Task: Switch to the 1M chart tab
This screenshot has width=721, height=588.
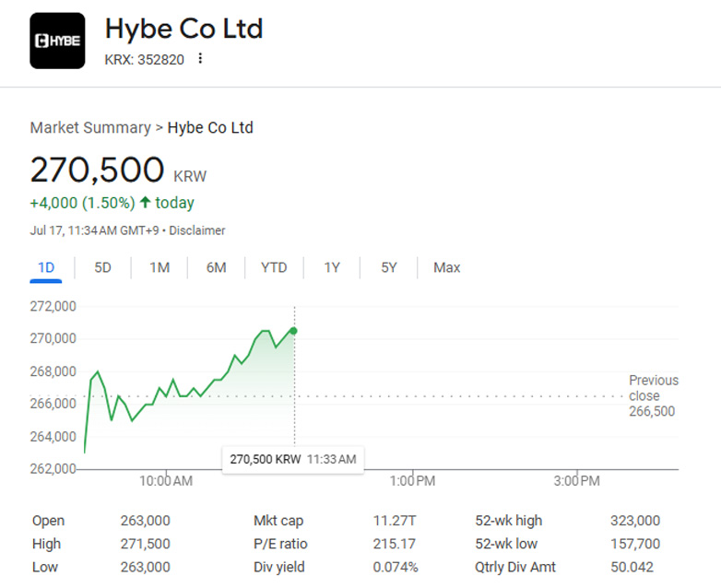Action: pos(160,267)
